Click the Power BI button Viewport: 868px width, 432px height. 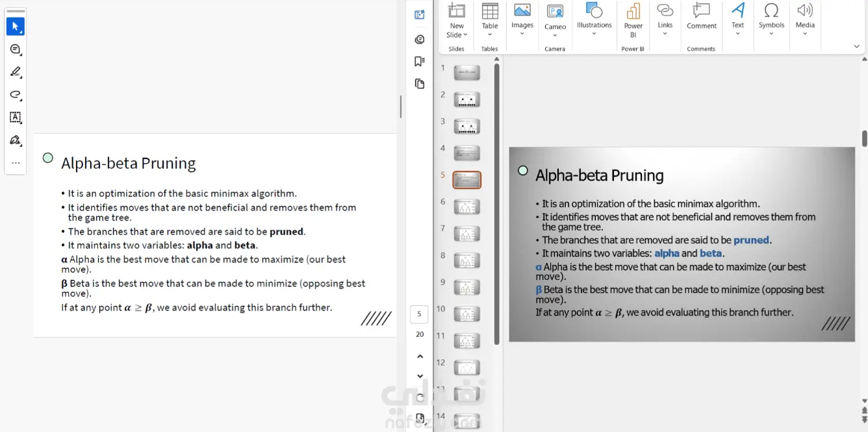[633, 21]
